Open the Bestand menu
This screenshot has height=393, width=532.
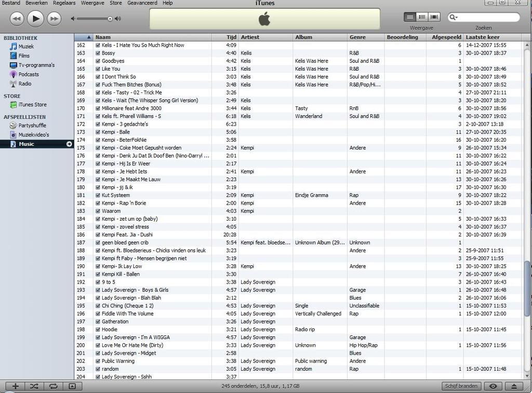[x=11, y=3]
